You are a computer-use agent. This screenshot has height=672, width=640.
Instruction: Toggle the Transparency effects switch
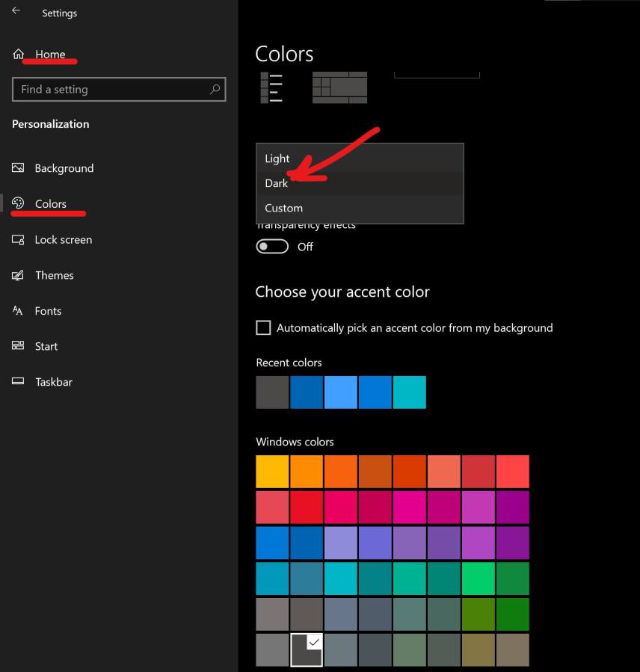[272, 247]
